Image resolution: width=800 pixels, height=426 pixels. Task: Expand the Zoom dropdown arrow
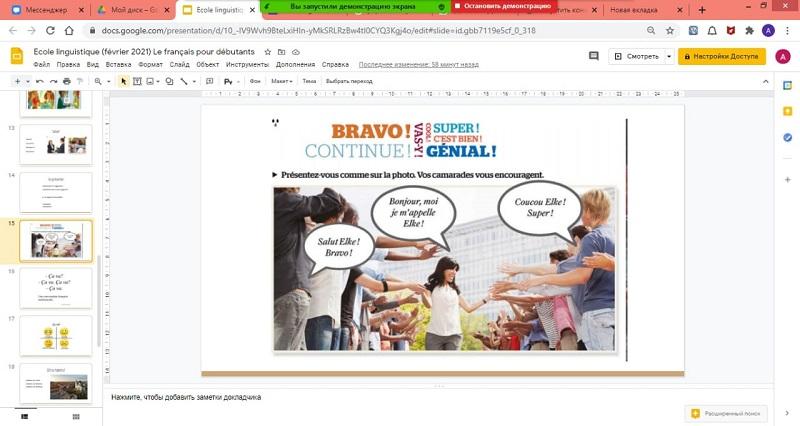pos(107,81)
